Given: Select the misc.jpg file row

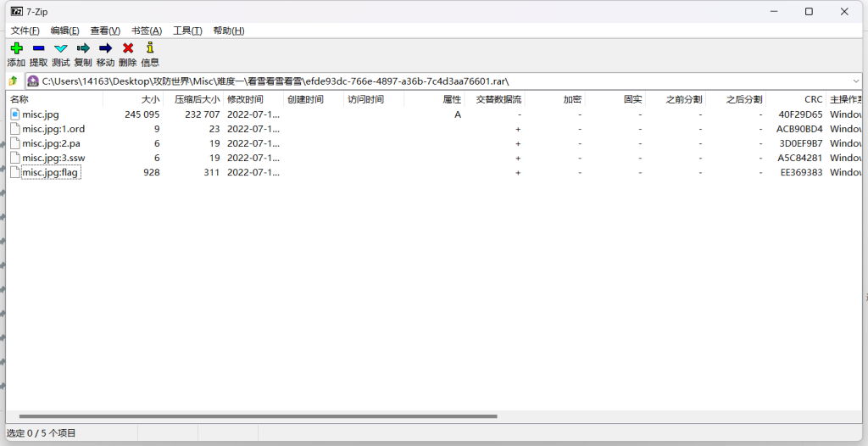Looking at the screenshot, I should click(x=40, y=114).
